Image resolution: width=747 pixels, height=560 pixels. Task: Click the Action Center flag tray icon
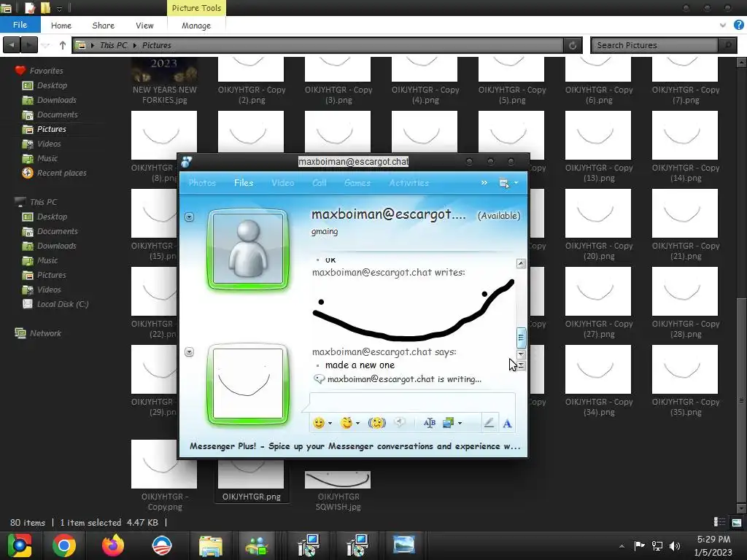pos(639,545)
